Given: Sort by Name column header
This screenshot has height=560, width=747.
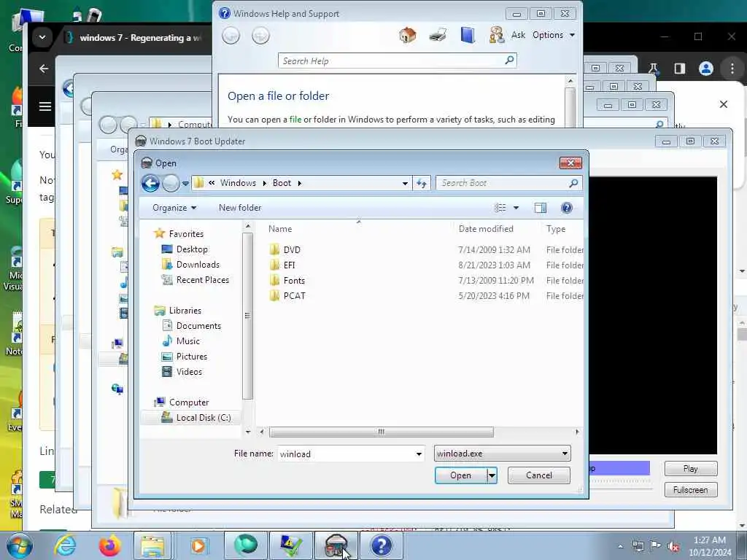Looking at the screenshot, I should 280,229.
